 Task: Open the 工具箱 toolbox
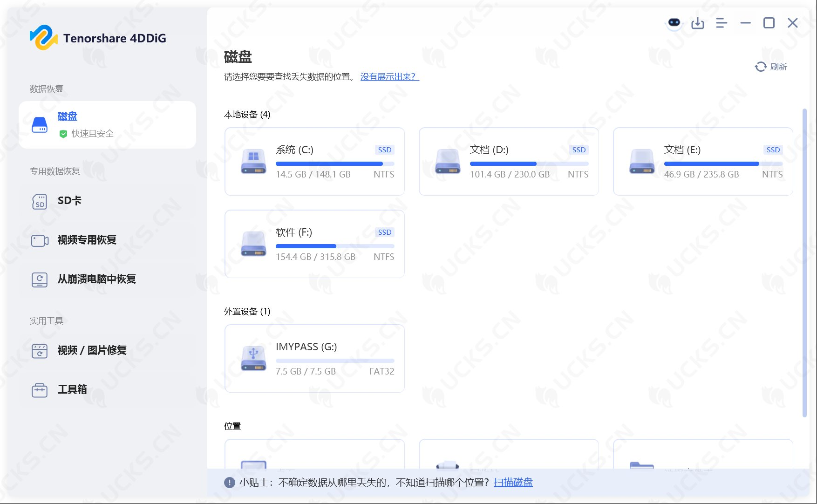click(107, 389)
